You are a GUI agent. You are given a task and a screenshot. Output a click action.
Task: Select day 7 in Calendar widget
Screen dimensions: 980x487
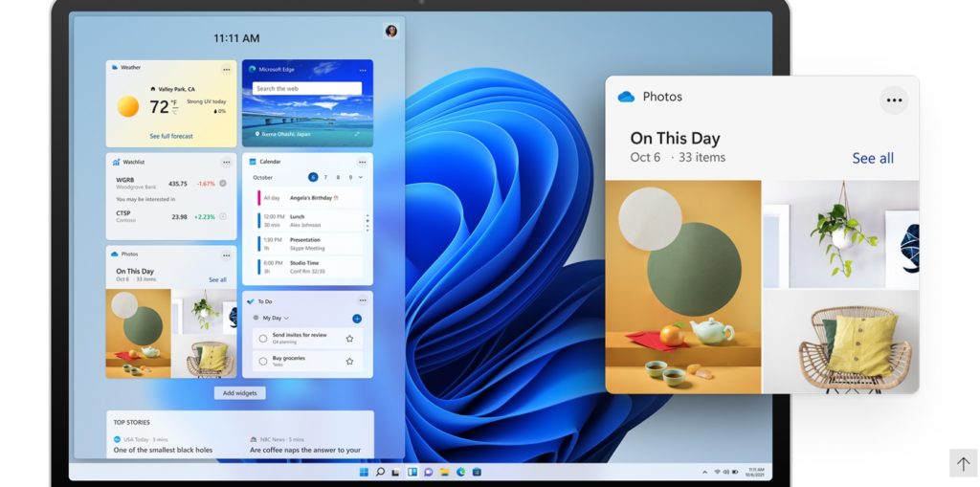point(325,178)
